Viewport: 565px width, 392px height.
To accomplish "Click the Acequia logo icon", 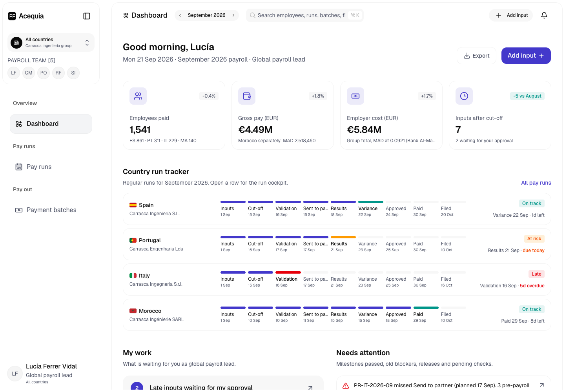I will coord(12,16).
